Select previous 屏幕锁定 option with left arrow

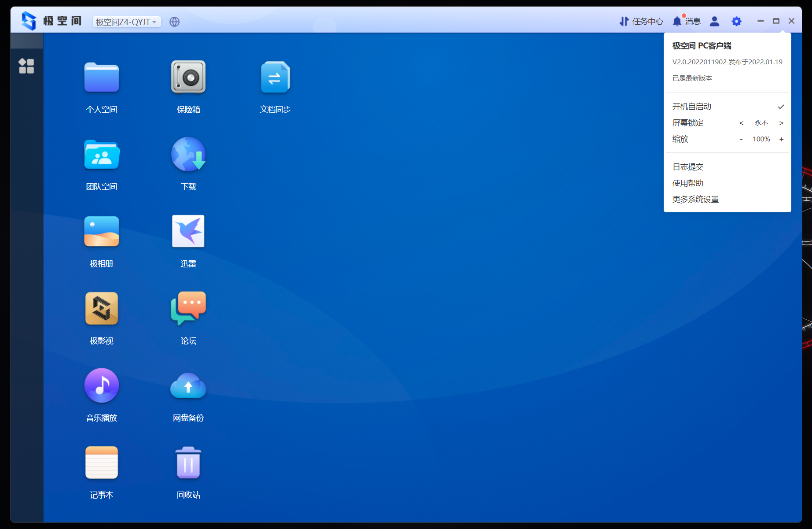tap(741, 123)
